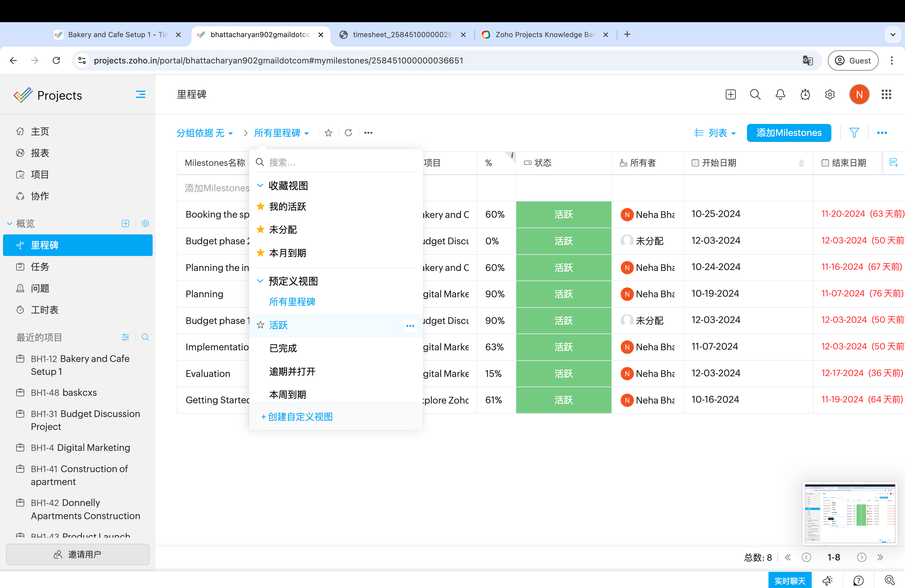Screen dimensions: 905x588
Task: Click the 添加Milestones button
Action: pos(789,133)
